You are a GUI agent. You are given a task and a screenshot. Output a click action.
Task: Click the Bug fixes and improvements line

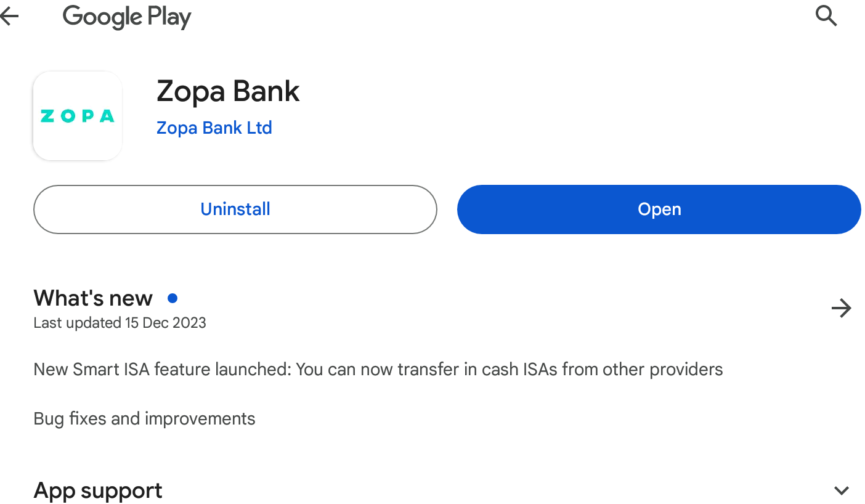click(x=144, y=419)
